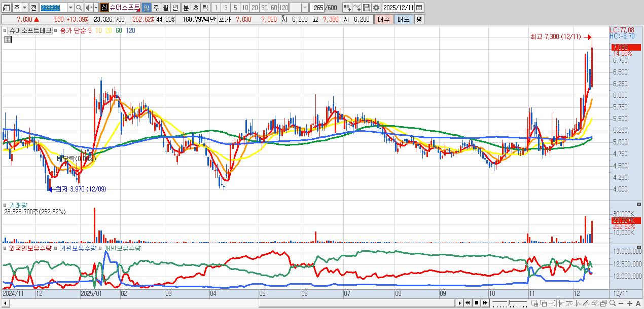Select the 120 interval button
The image size is (644, 309).
point(283,8)
